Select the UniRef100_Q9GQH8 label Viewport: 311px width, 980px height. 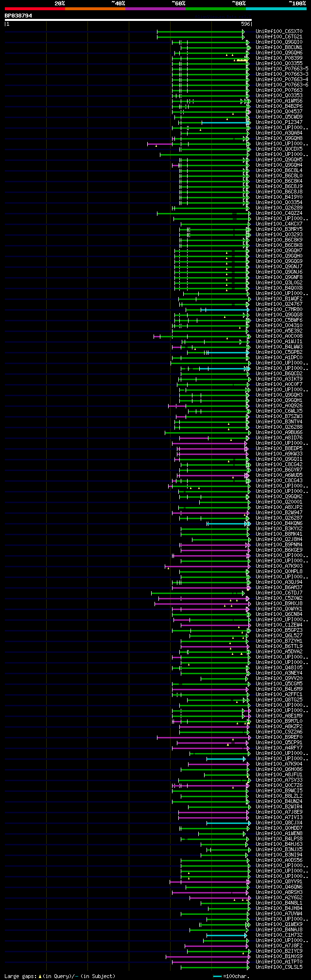[279, 139]
